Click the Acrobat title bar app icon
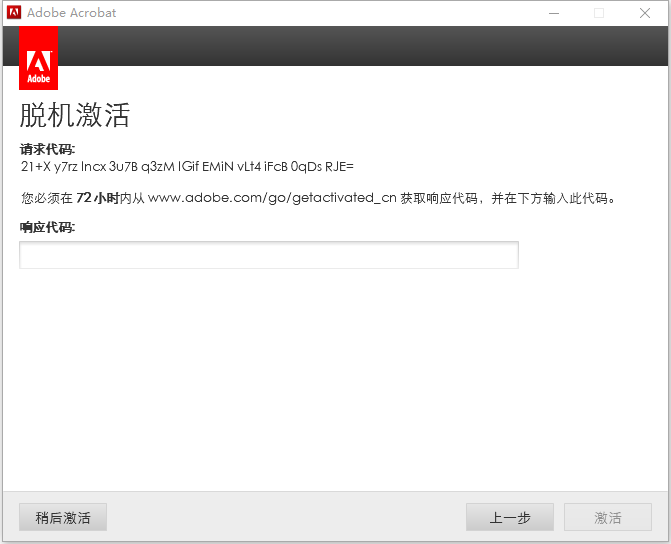This screenshot has height=544, width=671. click(14, 12)
